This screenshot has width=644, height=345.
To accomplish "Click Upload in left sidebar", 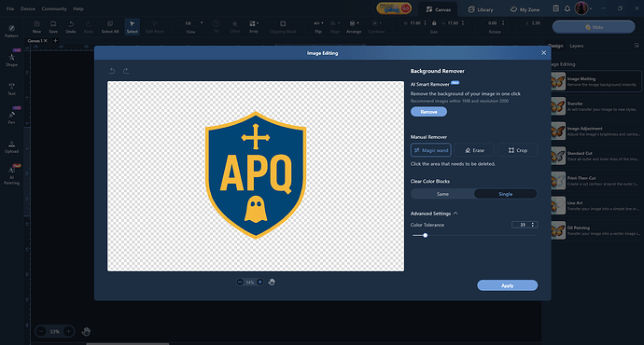I will pos(11,147).
